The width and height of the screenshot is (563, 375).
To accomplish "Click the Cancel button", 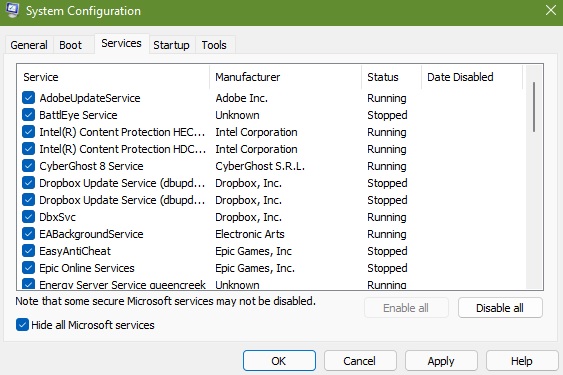I will (x=360, y=361).
